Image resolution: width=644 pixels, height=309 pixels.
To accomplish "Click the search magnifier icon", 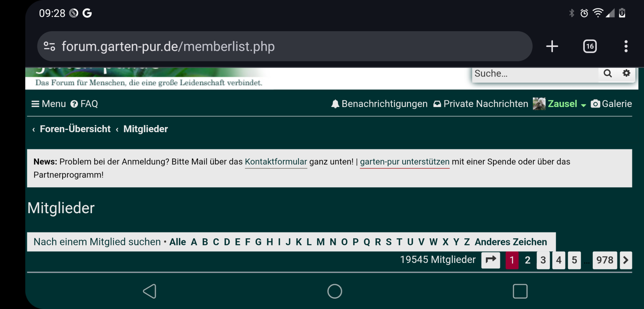I will click(x=607, y=74).
